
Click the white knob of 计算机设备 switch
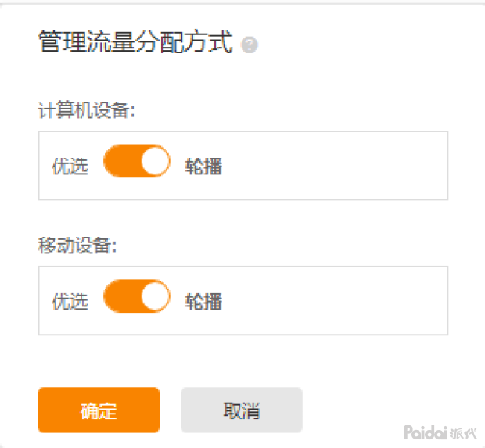coord(155,161)
